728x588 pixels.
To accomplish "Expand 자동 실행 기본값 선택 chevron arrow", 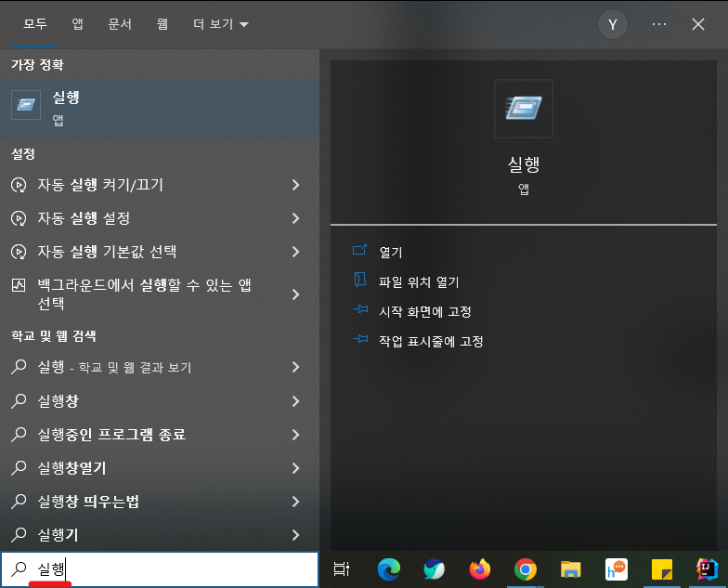I will click(x=295, y=252).
